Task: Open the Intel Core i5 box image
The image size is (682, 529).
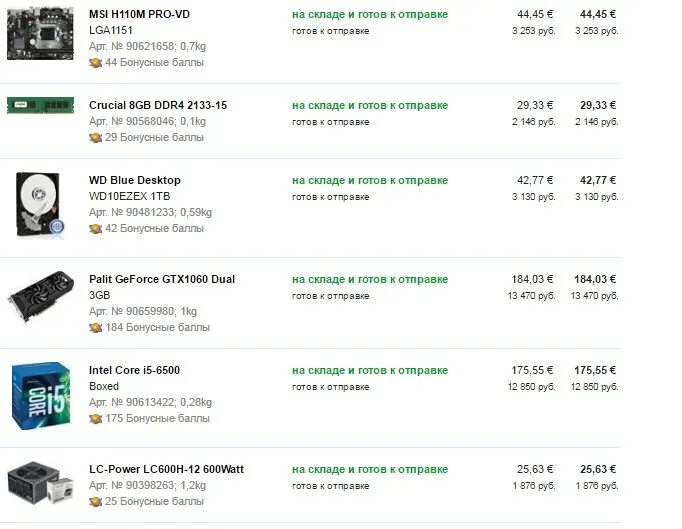Action: [41, 396]
